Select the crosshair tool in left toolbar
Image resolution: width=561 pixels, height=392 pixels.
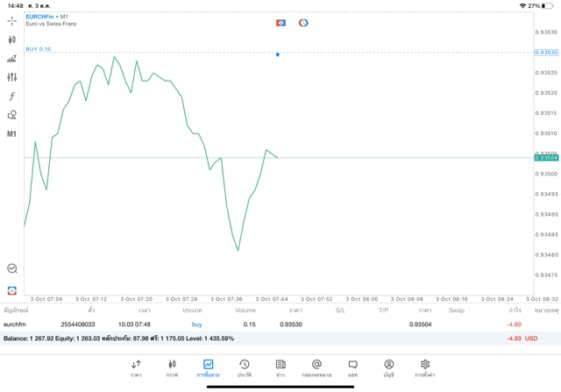click(x=12, y=20)
